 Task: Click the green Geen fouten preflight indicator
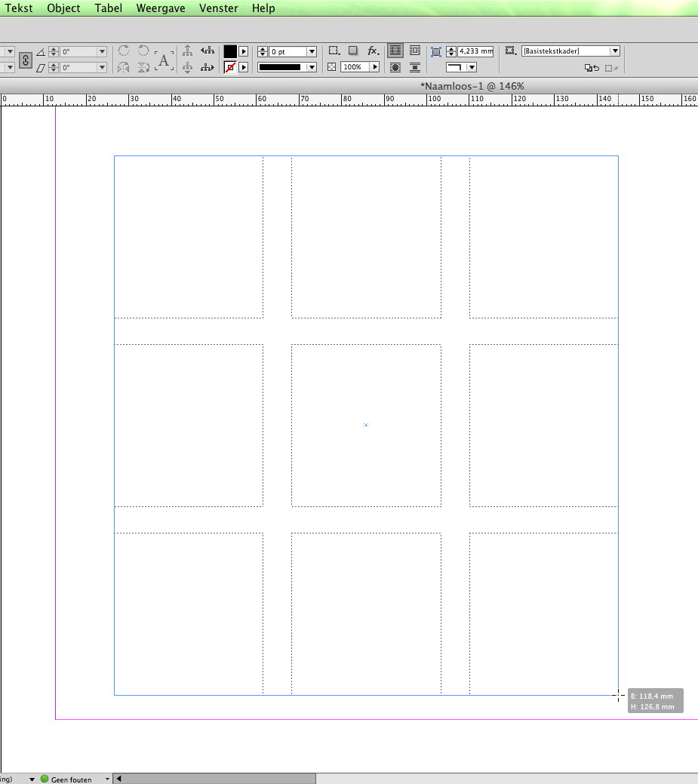tap(45, 779)
